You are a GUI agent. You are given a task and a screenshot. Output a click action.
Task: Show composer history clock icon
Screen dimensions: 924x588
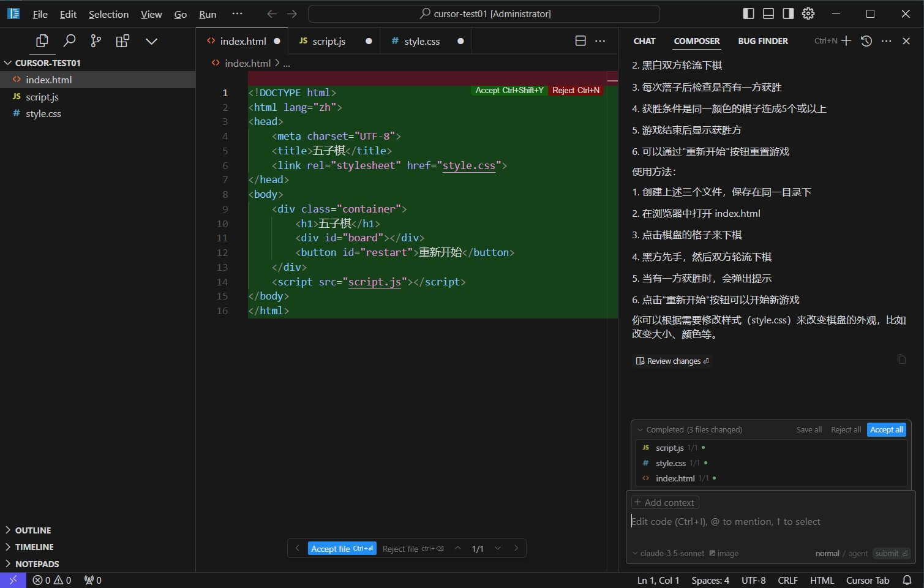point(866,41)
